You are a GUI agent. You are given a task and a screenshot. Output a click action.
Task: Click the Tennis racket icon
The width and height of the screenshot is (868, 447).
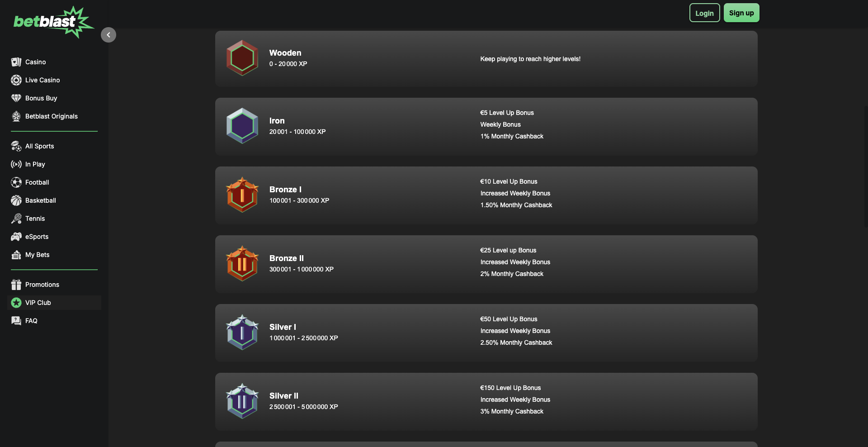pyautogui.click(x=16, y=219)
